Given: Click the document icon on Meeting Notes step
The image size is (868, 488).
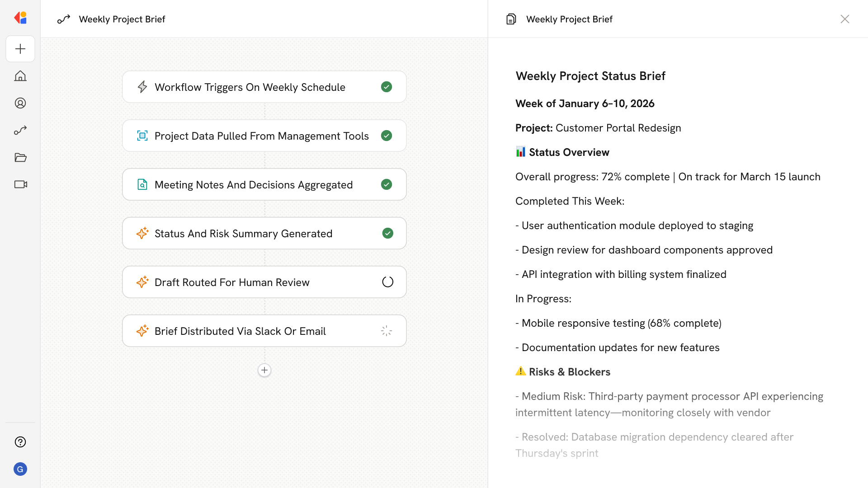Looking at the screenshot, I should point(142,184).
